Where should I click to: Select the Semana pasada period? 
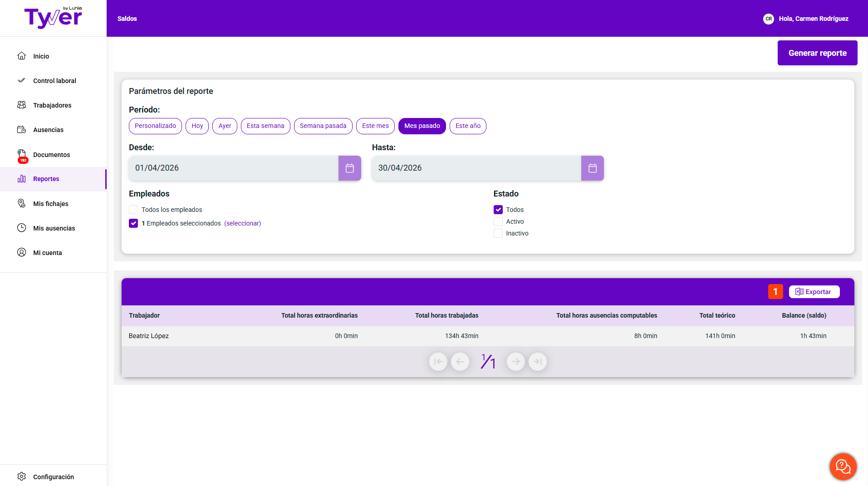tap(323, 126)
